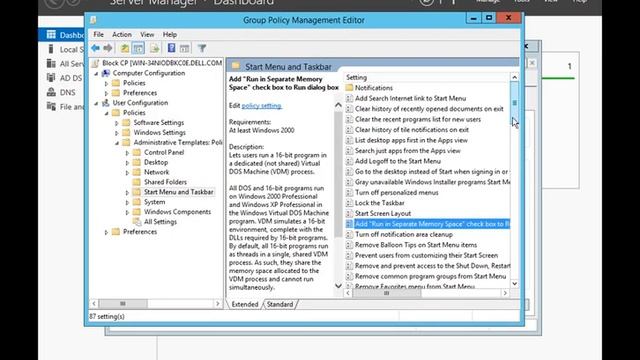Click the DNS icon in Server Manager
The height and width of the screenshot is (360, 640).
pyautogui.click(x=51, y=92)
